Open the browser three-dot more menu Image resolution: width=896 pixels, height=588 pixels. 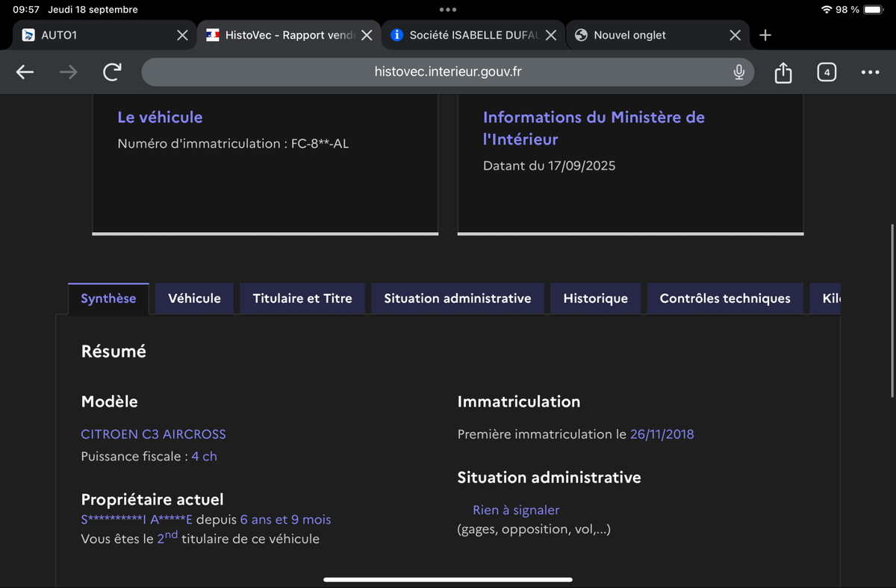870,72
